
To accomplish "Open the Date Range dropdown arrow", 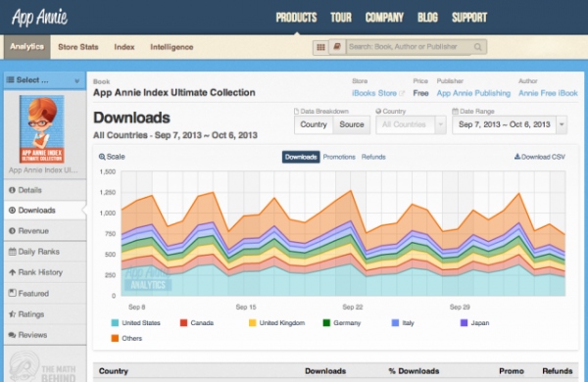I will tap(562, 124).
